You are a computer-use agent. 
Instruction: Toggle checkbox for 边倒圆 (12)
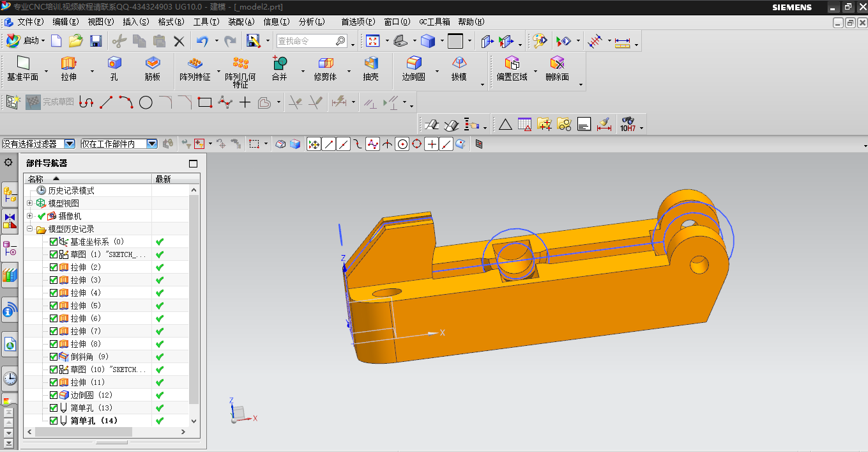point(54,395)
